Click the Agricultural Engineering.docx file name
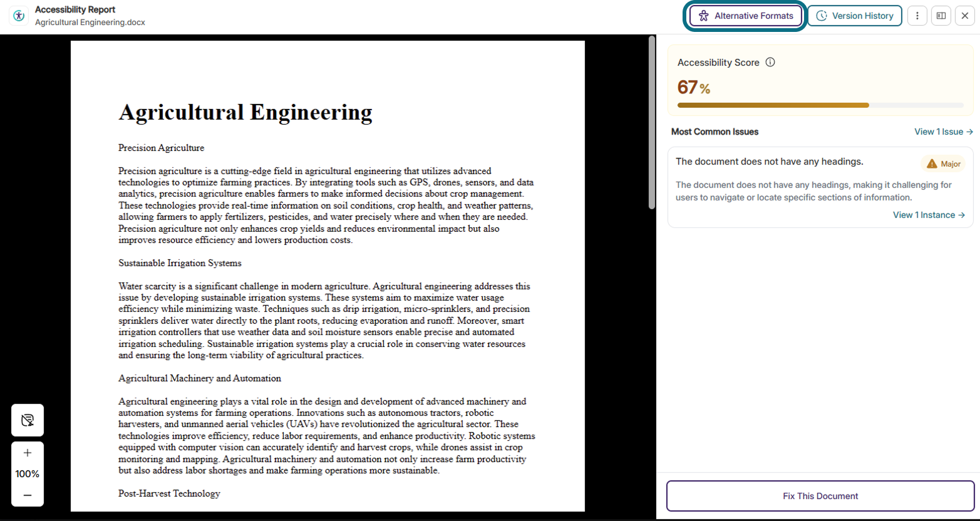Viewport: 980px width, 521px height. click(90, 22)
